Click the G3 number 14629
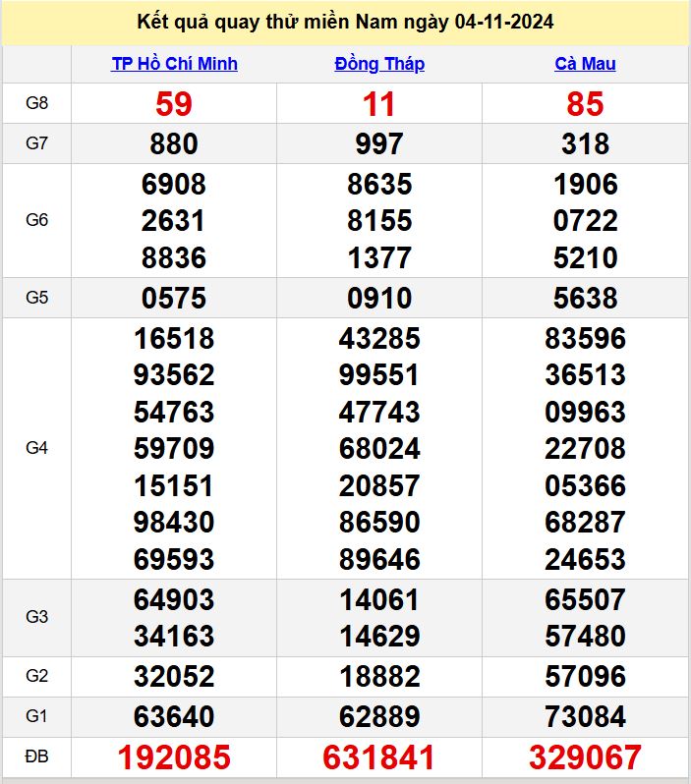 click(x=379, y=637)
